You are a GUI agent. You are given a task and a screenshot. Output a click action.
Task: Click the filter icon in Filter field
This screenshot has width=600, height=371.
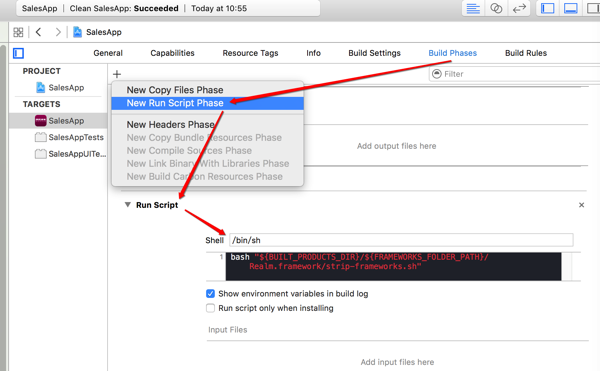point(437,74)
